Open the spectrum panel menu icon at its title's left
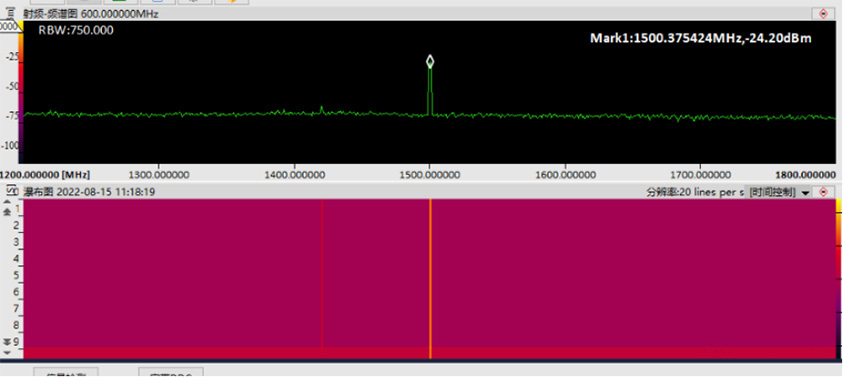This screenshot has height=377, width=843. click(x=10, y=13)
